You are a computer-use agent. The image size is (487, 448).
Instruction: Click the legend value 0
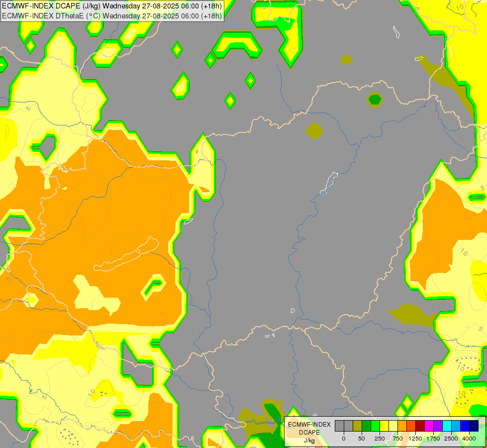(x=344, y=439)
